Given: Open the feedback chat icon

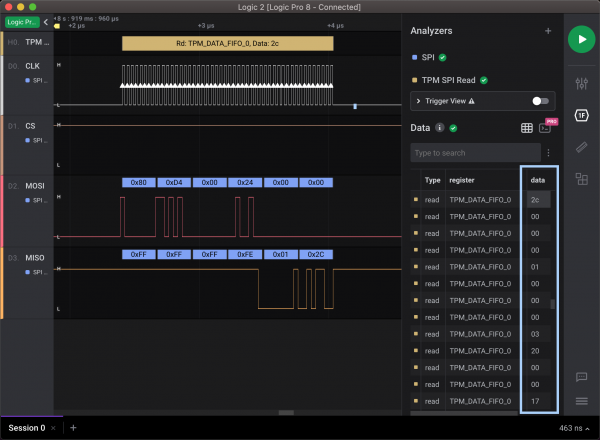Looking at the screenshot, I should point(581,377).
